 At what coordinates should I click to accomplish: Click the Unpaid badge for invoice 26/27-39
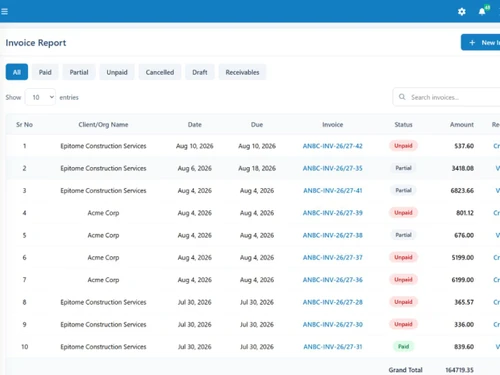tap(403, 213)
